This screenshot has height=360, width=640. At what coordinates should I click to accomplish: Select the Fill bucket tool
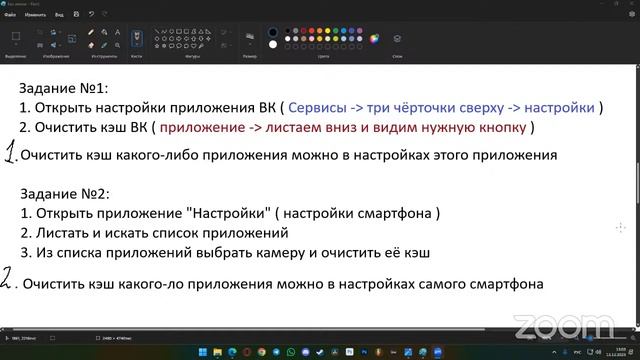104,32
